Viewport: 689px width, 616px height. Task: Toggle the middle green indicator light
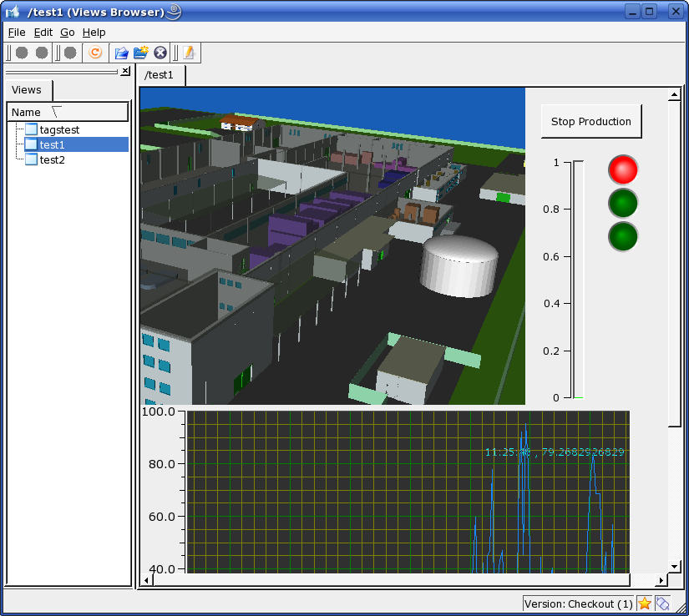[x=622, y=203]
